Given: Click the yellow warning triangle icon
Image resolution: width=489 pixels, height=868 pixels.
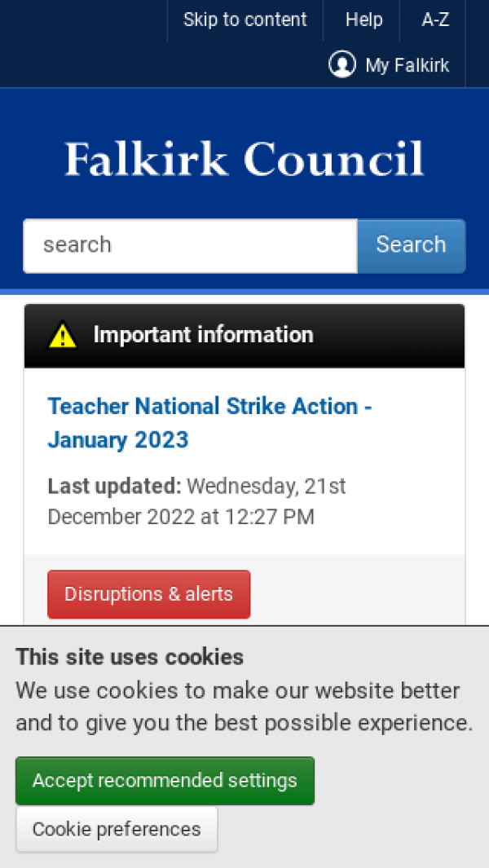Looking at the screenshot, I should tap(63, 335).
